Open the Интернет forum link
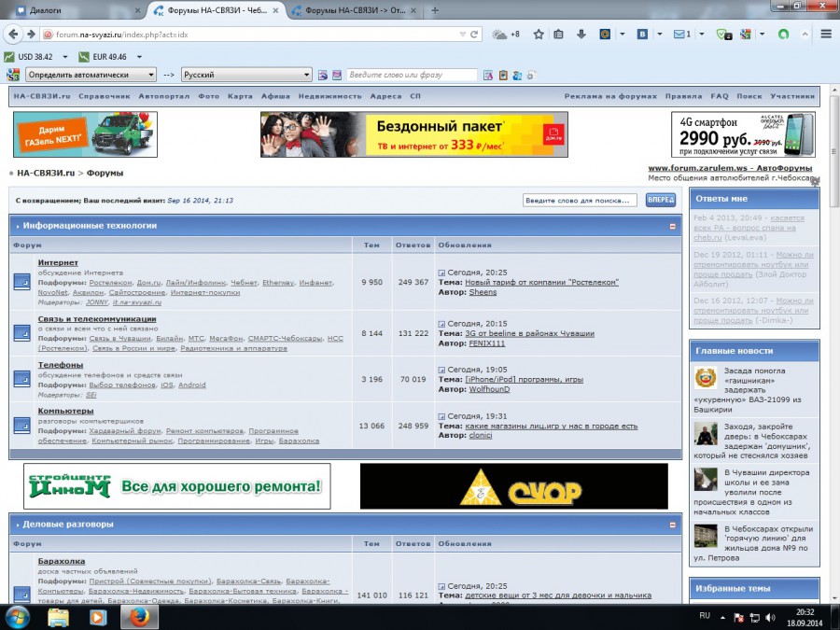This screenshot has height=630, width=840. (x=58, y=262)
